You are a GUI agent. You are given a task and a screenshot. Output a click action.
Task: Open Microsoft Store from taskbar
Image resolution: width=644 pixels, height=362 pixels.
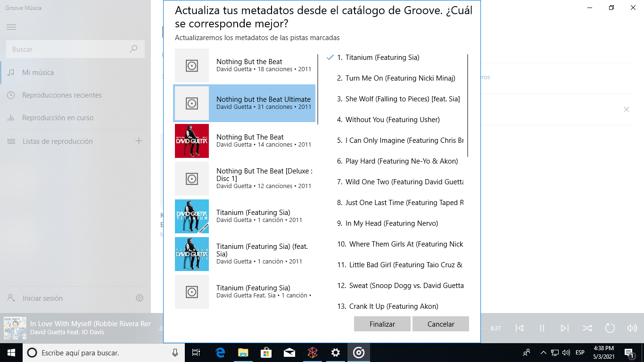tap(266, 353)
